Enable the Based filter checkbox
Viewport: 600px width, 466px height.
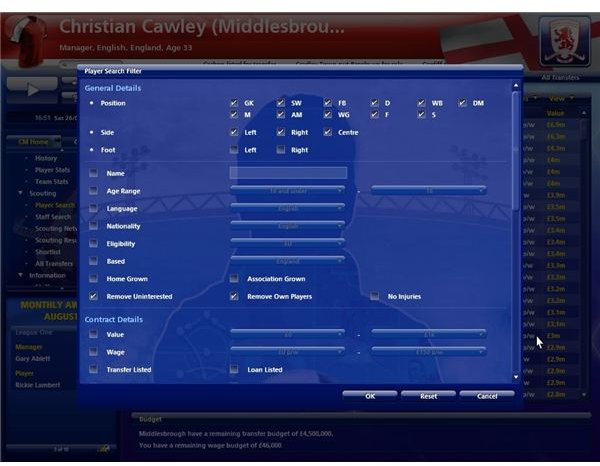(x=93, y=261)
